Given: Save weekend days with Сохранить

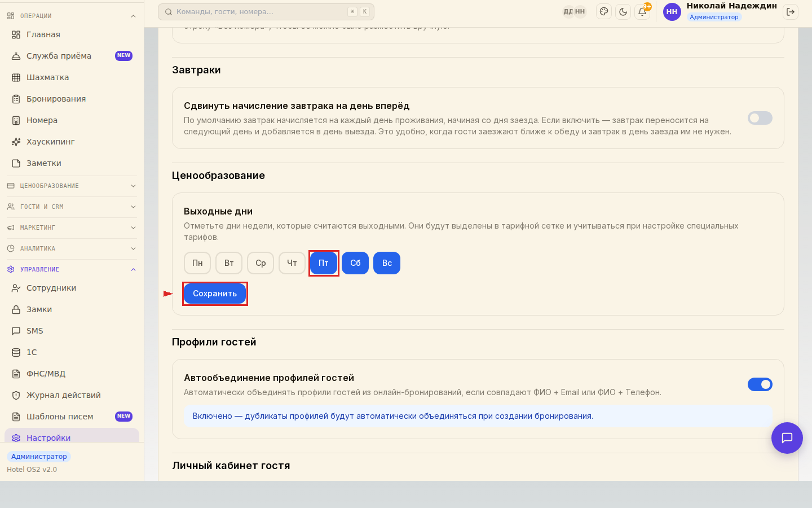Looking at the screenshot, I should tap(215, 294).
